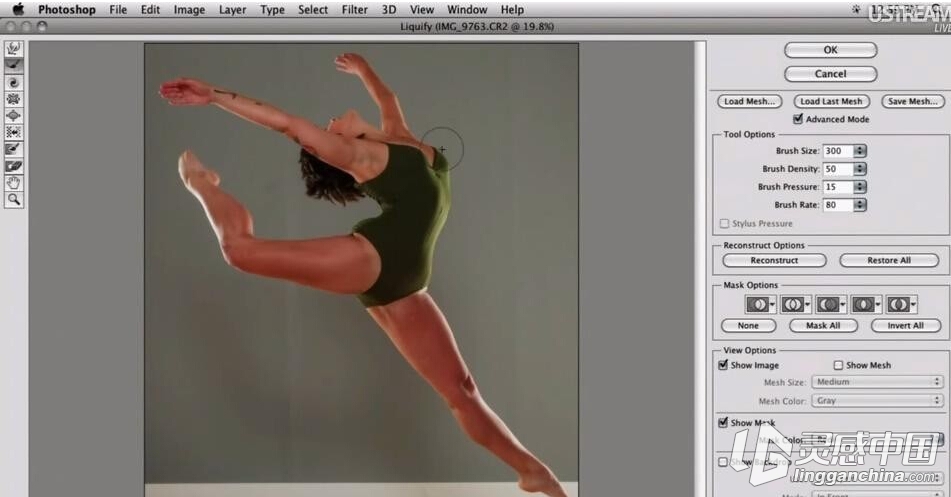Click fourth Mask Options Intersect with Selection icon

(862, 304)
